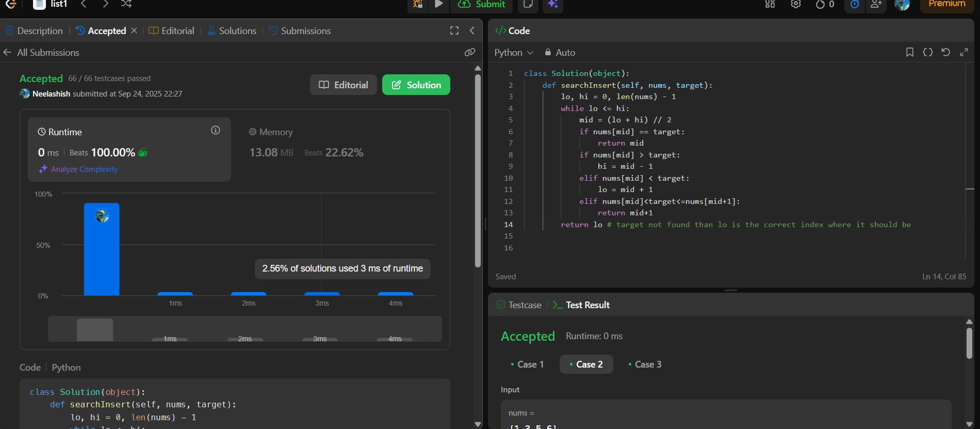The height and width of the screenshot is (429, 980).
Task: Select Case 1 test case
Action: pyautogui.click(x=527, y=364)
